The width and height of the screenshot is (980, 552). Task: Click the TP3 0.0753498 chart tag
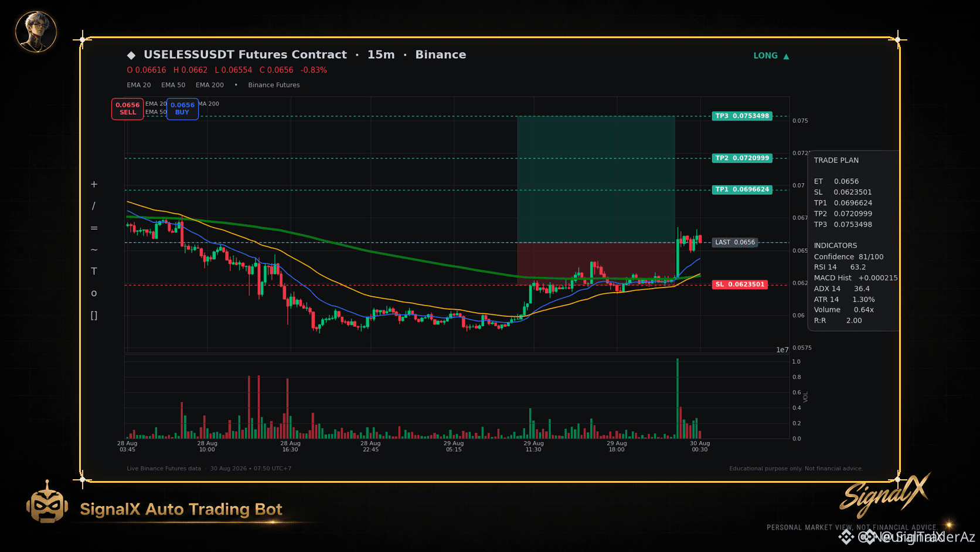click(742, 116)
